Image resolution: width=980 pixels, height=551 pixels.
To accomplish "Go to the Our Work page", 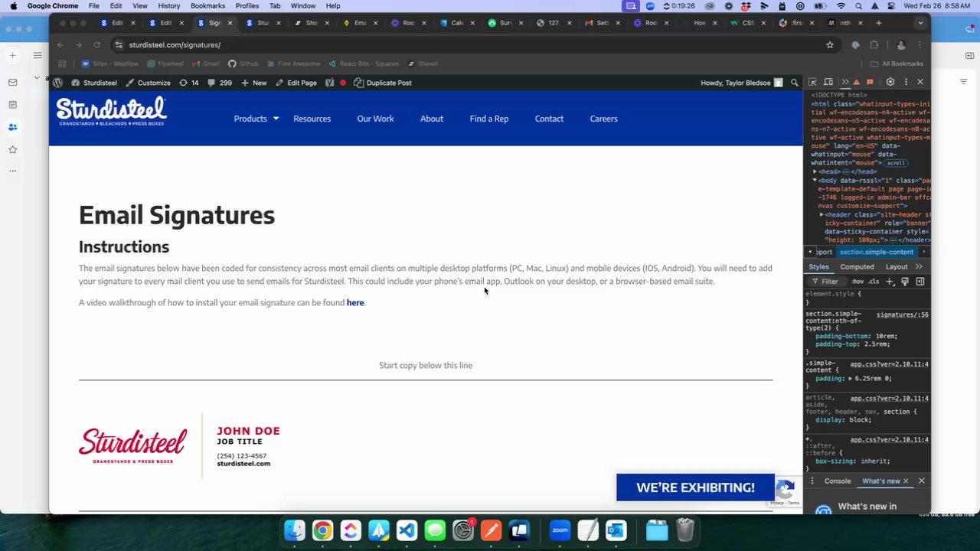I will (375, 119).
